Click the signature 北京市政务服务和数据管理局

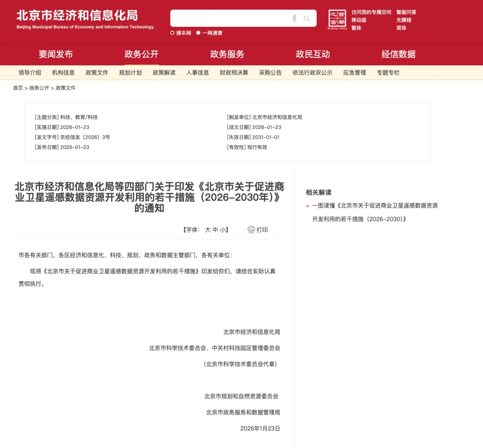tap(243, 413)
